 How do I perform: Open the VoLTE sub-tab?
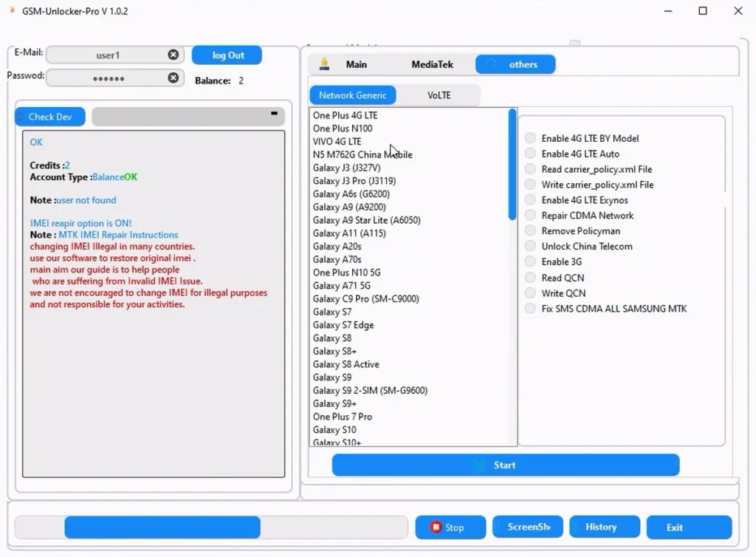[x=439, y=95]
